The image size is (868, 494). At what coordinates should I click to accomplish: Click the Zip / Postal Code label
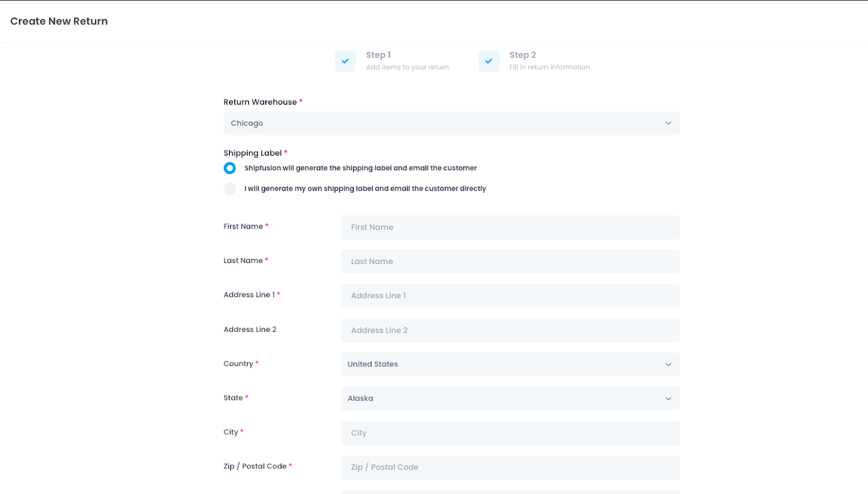[255, 466]
